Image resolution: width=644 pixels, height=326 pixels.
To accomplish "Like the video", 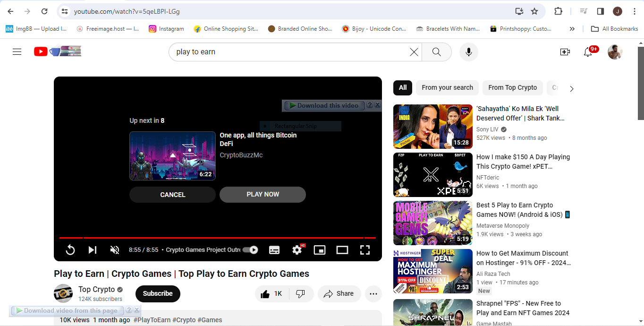I will click(271, 294).
